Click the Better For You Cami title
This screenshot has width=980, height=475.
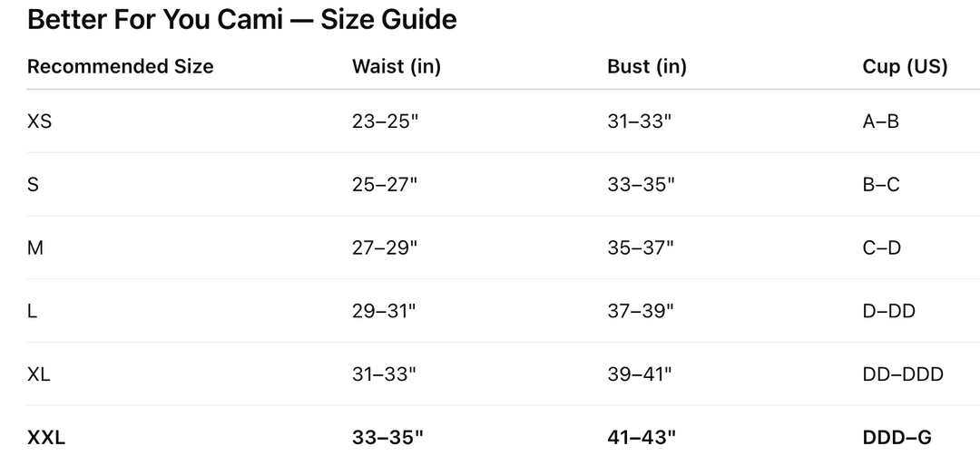[241, 19]
